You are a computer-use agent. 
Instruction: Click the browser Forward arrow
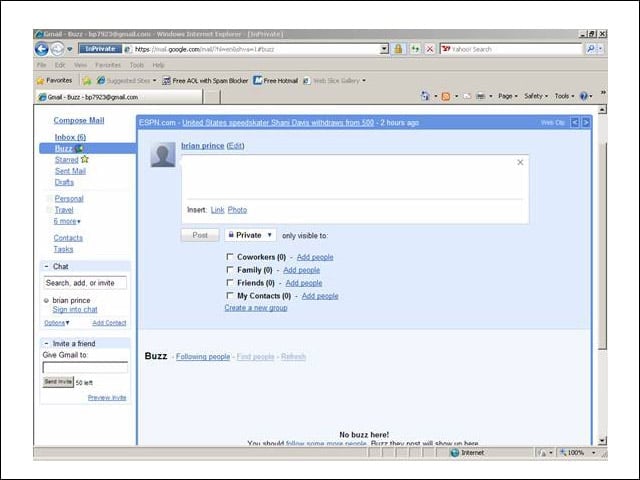pos(58,49)
